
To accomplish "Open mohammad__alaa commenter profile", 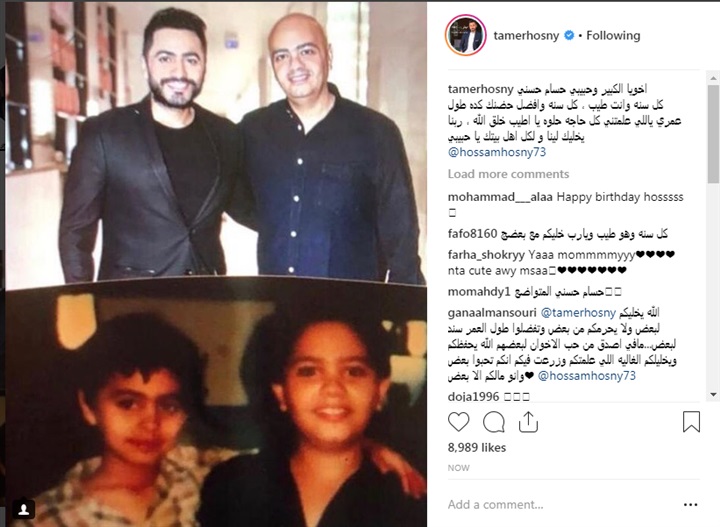I will 500,197.
